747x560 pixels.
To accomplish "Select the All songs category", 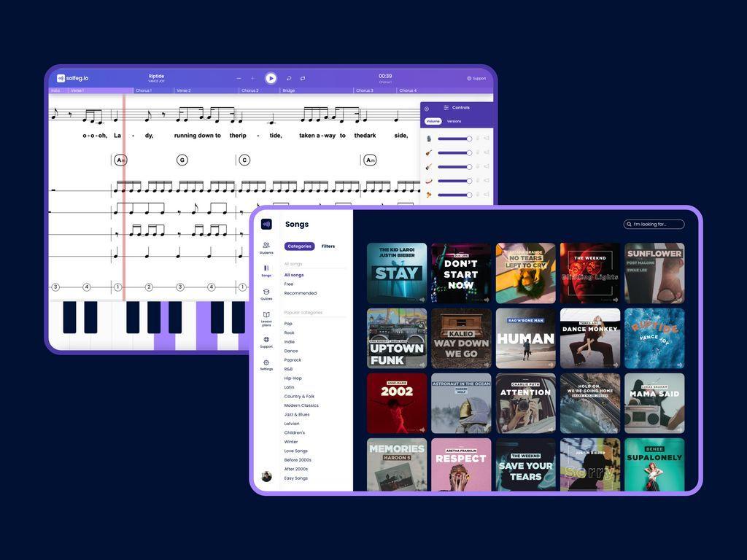I will pos(294,275).
